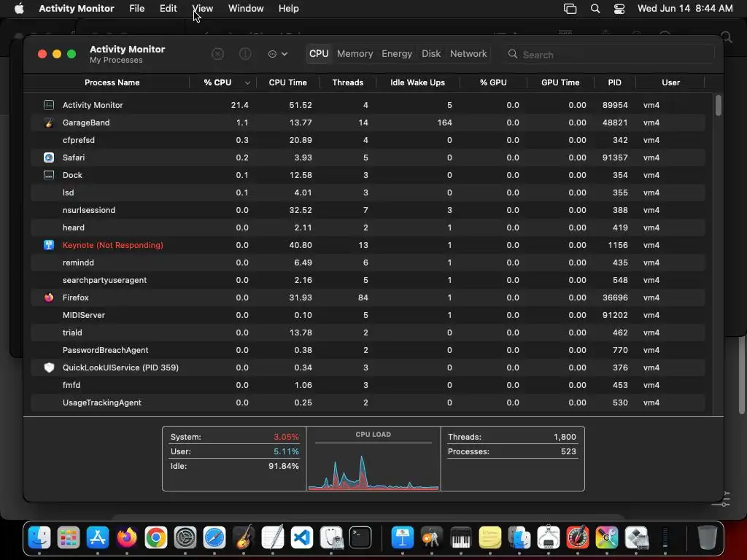Sort by Idle Wake Ups column header
The height and width of the screenshot is (560, 747).
pos(418,82)
